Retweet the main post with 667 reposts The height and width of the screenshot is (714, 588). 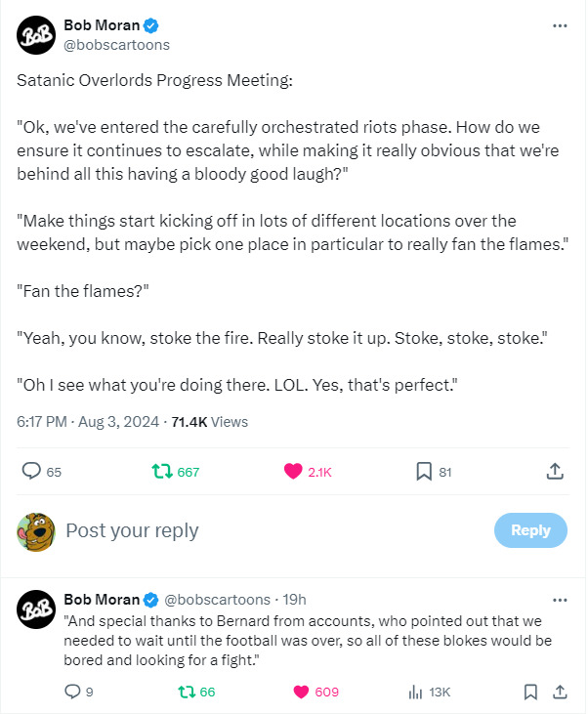click(x=161, y=472)
